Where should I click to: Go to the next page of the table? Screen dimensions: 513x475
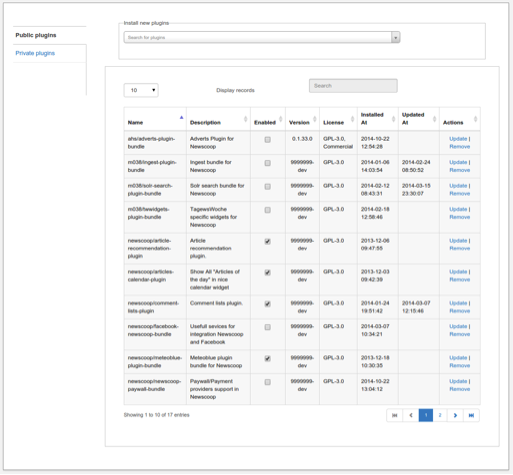455,415
